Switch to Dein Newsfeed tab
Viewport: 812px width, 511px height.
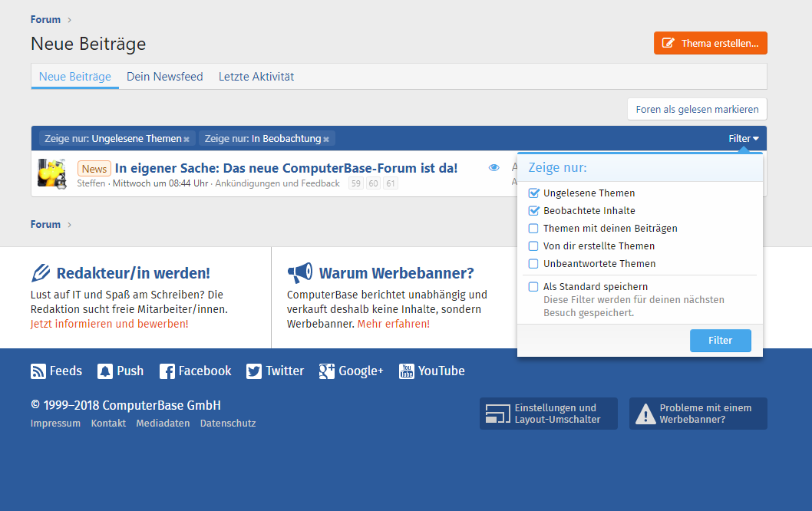pyautogui.click(x=165, y=77)
